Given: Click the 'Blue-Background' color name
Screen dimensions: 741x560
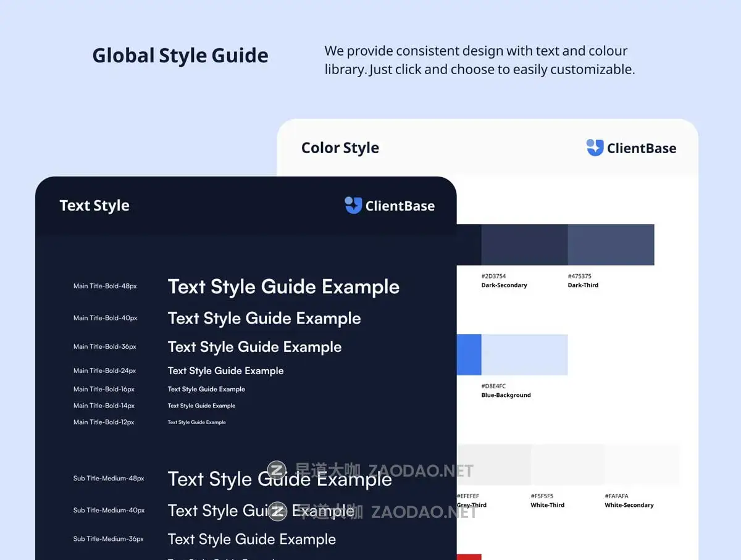Looking at the screenshot, I should point(506,395).
